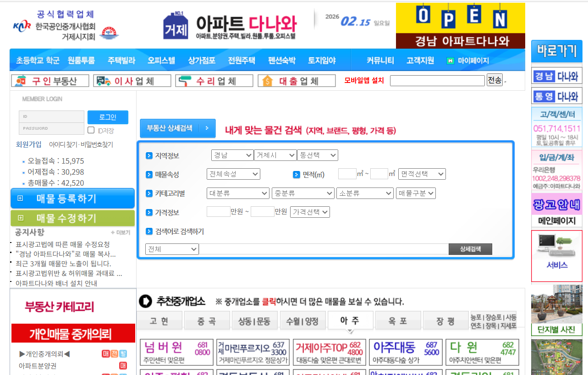Click the KAR association logo
Screen dimensions: 588x375
(x=22, y=25)
